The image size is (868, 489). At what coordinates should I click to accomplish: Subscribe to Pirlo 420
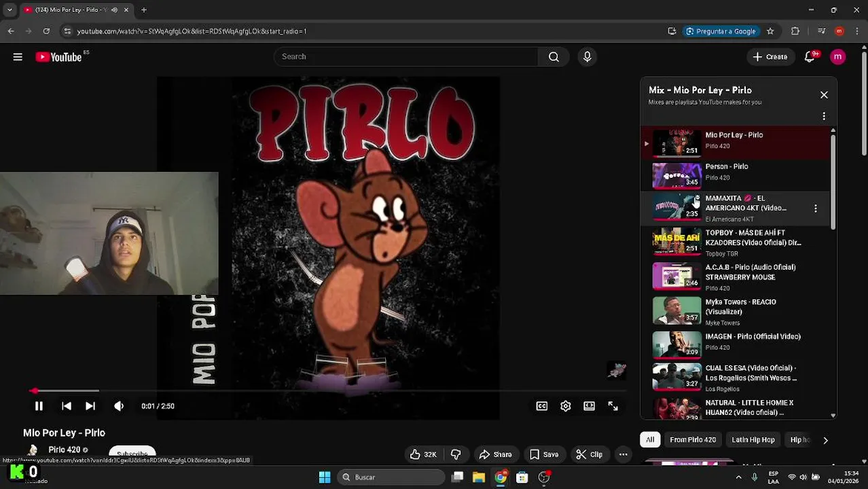pyautogui.click(x=132, y=454)
